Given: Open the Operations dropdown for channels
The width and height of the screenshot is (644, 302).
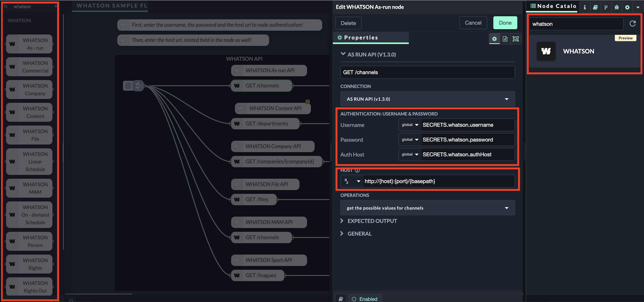Looking at the screenshot, I should tap(427, 208).
